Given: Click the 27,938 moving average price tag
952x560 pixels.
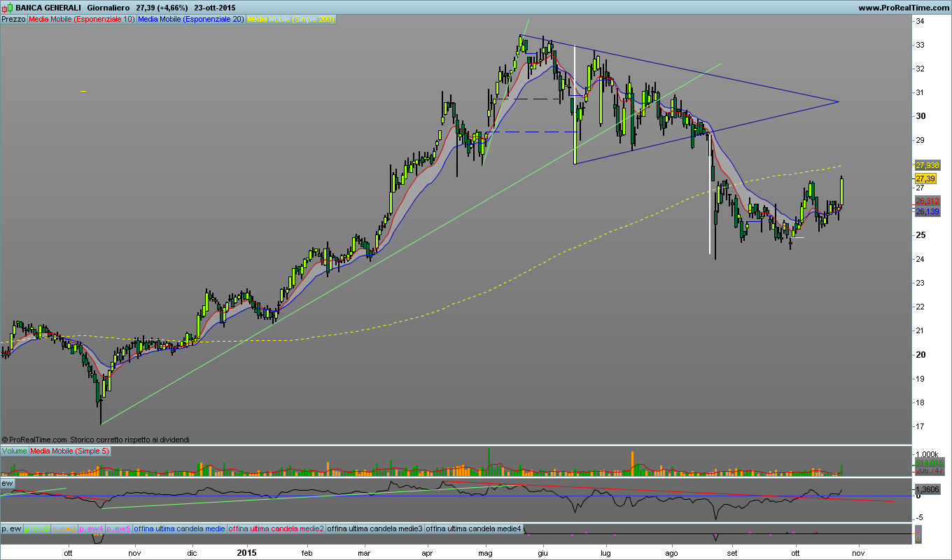Looking at the screenshot, I should (x=927, y=166).
